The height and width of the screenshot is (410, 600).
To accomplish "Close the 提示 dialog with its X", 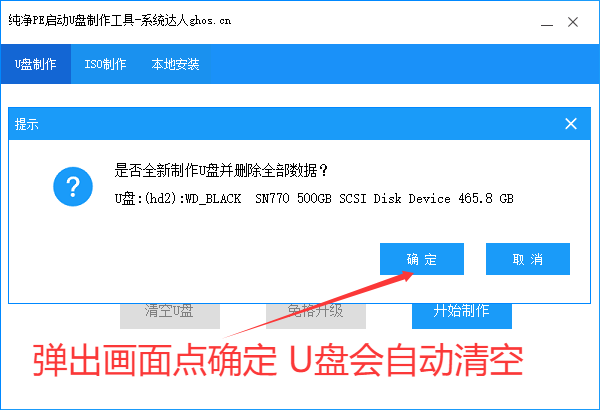I will (571, 124).
